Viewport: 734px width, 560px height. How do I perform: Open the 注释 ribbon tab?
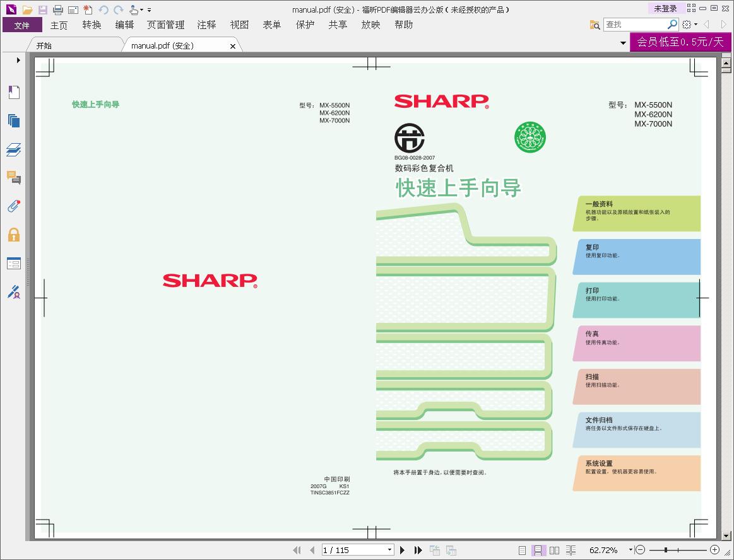tap(207, 25)
